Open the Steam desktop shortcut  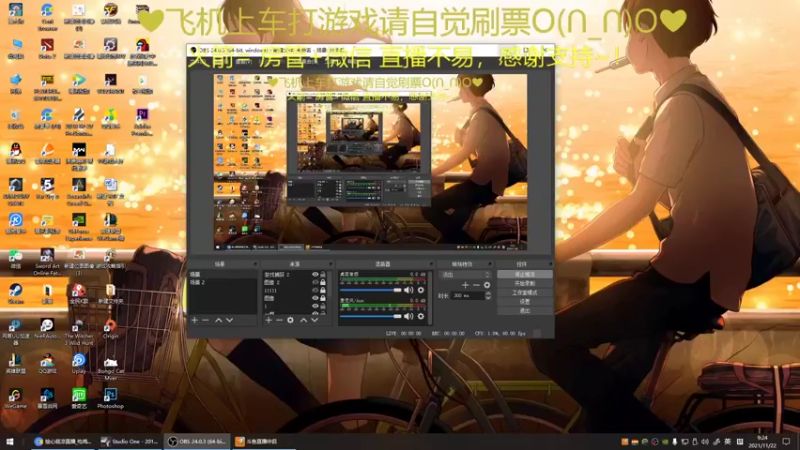[15, 293]
